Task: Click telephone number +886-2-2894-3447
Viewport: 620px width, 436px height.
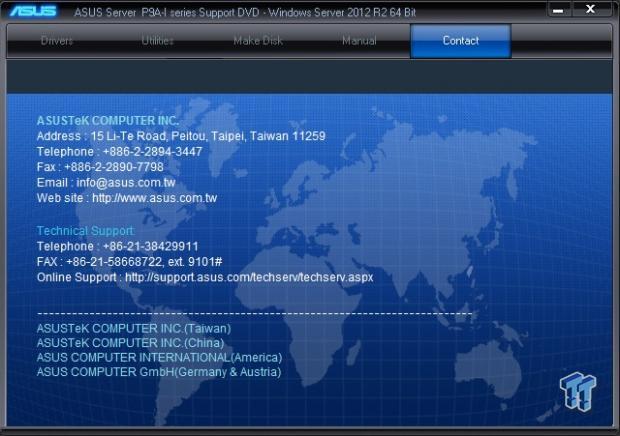Action: [x=153, y=151]
